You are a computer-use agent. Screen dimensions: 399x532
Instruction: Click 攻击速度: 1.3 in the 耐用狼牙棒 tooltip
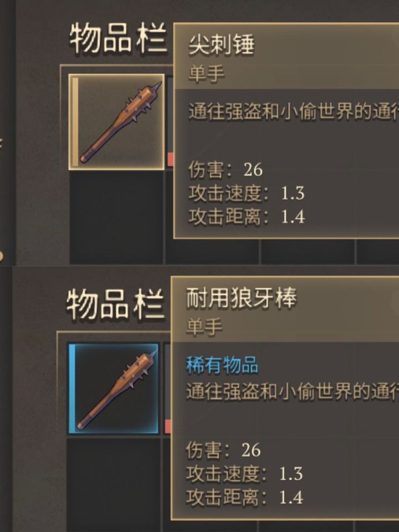tap(244, 473)
